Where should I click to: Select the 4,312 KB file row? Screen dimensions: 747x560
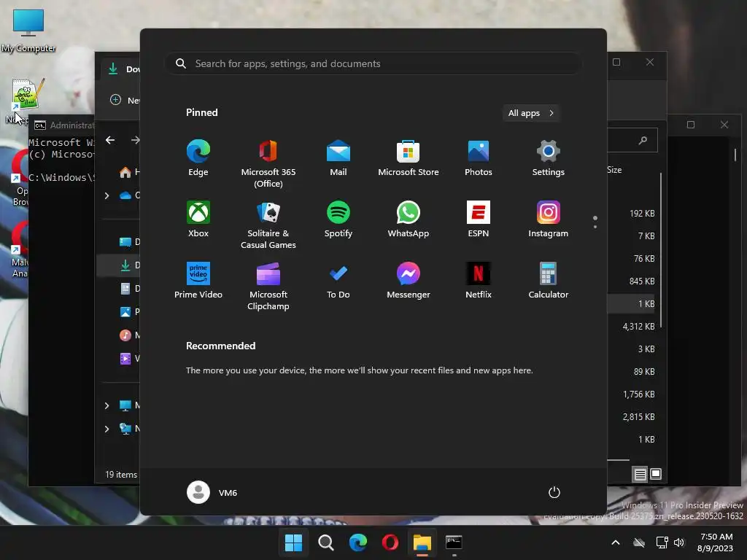pyautogui.click(x=632, y=326)
